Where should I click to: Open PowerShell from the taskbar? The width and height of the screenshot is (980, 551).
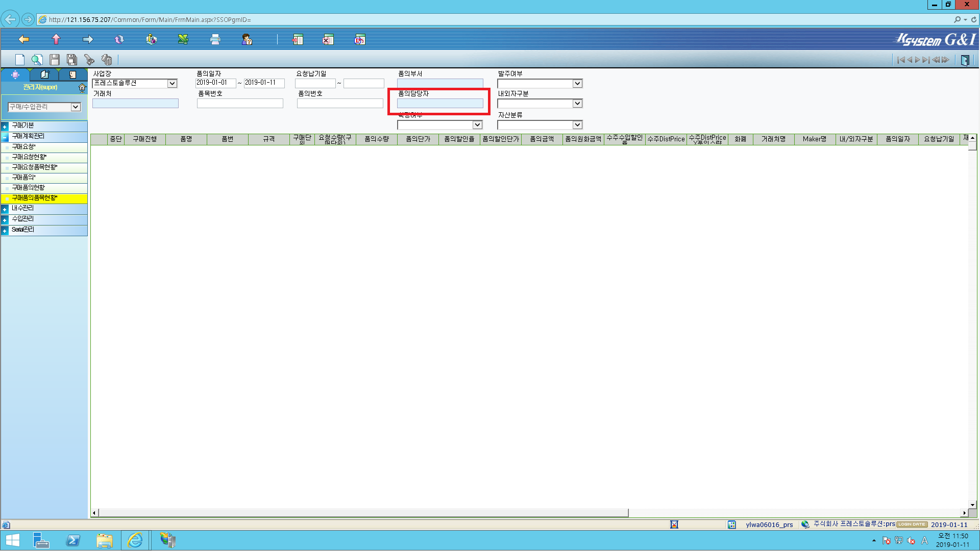[x=73, y=540]
